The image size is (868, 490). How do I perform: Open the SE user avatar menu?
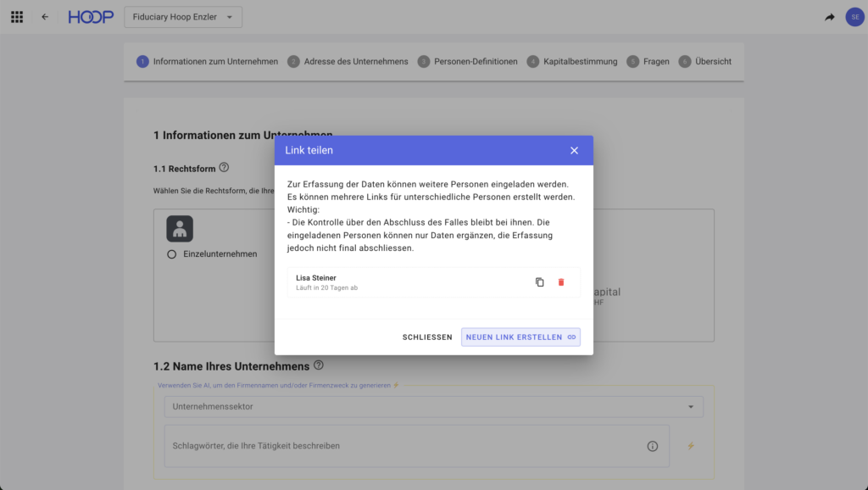854,17
